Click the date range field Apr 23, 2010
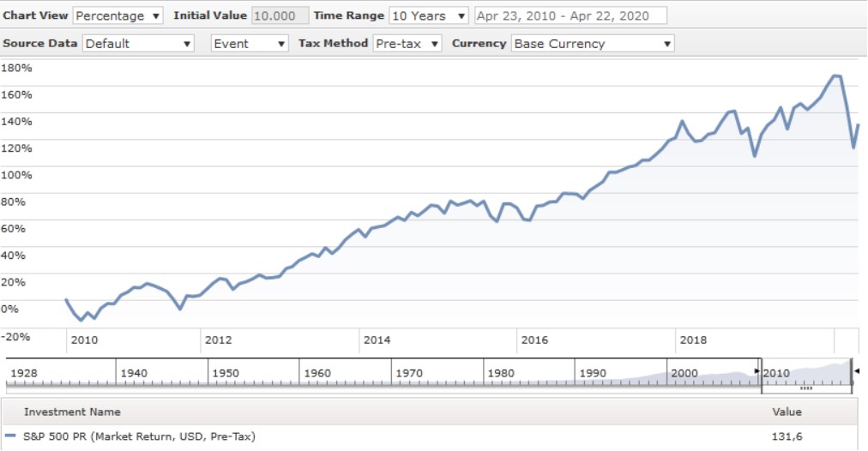 point(570,15)
